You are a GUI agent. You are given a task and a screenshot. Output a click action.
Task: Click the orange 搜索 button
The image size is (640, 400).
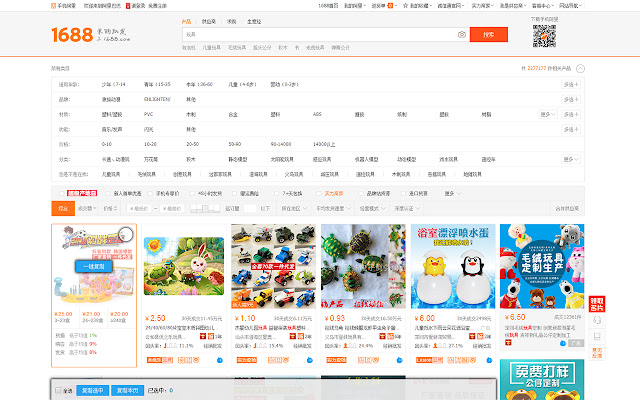pyautogui.click(x=489, y=35)
